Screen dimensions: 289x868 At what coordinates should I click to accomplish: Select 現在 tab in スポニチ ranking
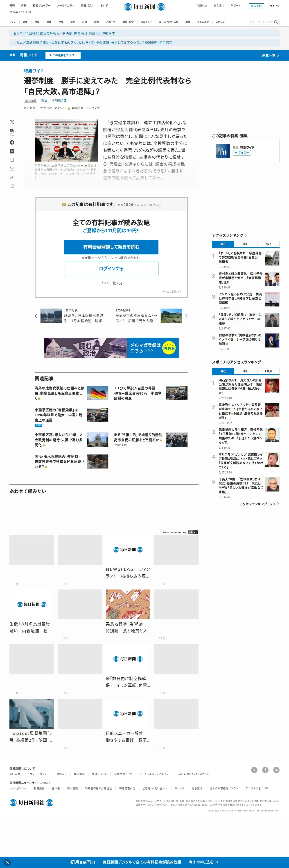223,371
